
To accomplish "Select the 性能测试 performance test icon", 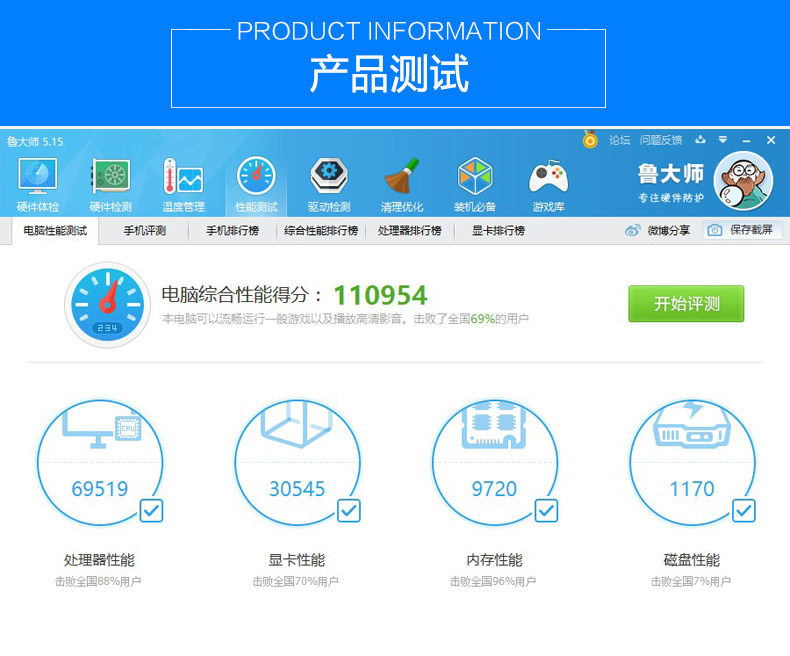I will [x=256, y=175].
